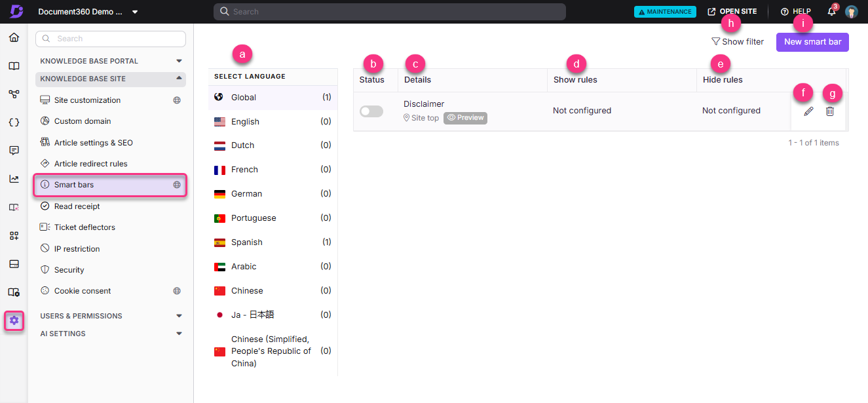Click the Drive storage icon in sidebar
The height and width of the screenshot is (403, 868).
pos(14,263)
